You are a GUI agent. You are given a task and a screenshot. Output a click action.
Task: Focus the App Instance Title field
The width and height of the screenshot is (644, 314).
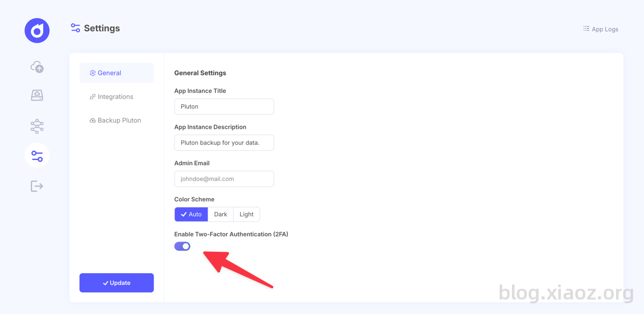coord(224,106)
